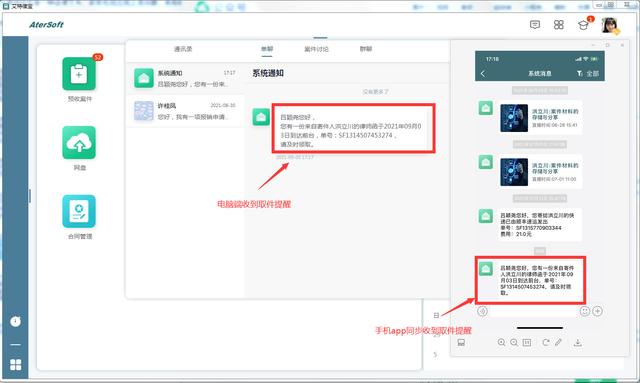Switch to the 案件讨论 tab
Screen dimensions: 640x383
(x=316, y=49)
